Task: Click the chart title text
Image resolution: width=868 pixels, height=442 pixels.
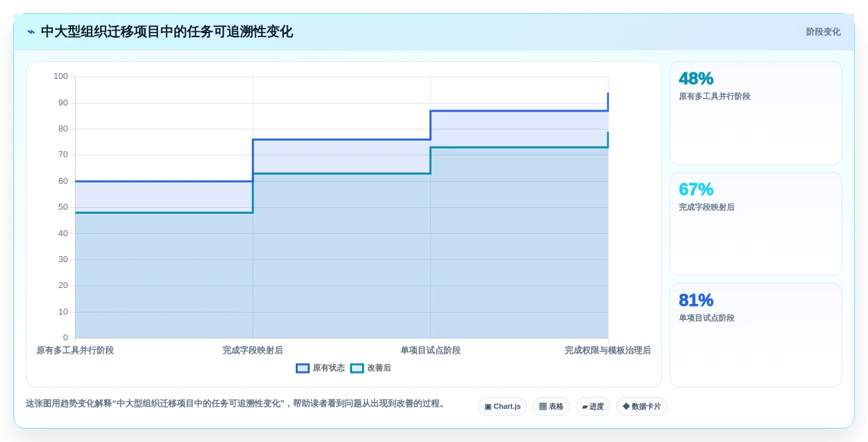Action: tap(166, 32)
